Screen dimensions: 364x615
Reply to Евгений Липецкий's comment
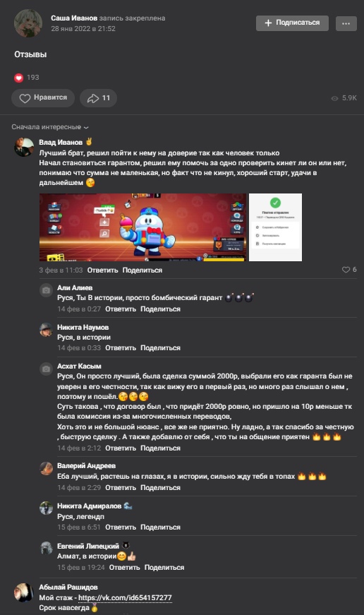[125, 567]
